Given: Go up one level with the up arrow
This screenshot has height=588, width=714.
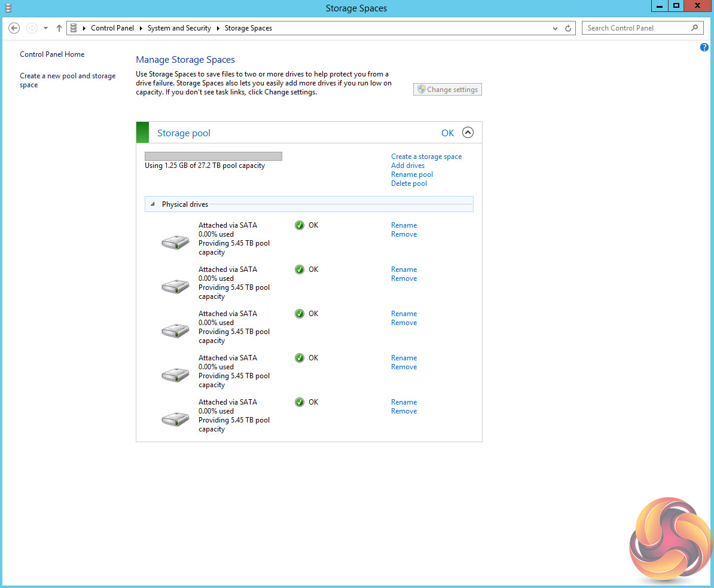Looking at the screenshot, I should tap(59, 28).
